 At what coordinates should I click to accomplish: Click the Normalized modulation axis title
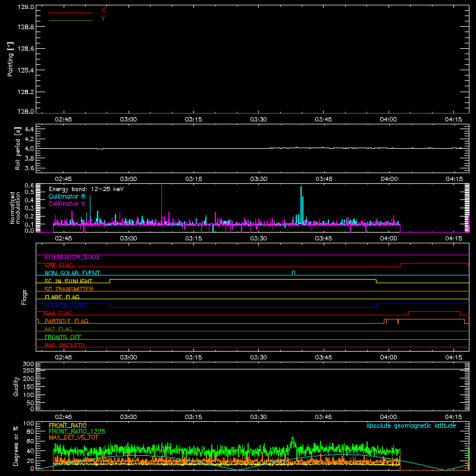[x=15, y=208]
